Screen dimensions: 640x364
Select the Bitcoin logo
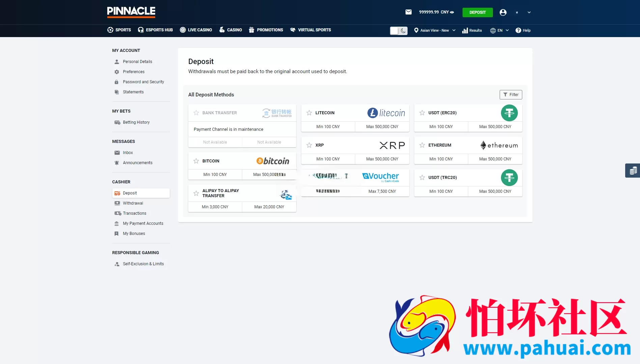tap(273, 161)
